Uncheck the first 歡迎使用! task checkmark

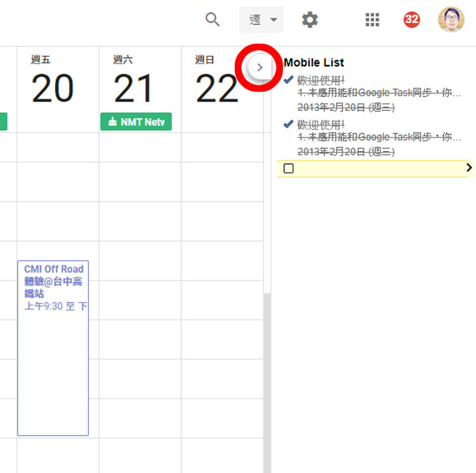coord(288,80)
